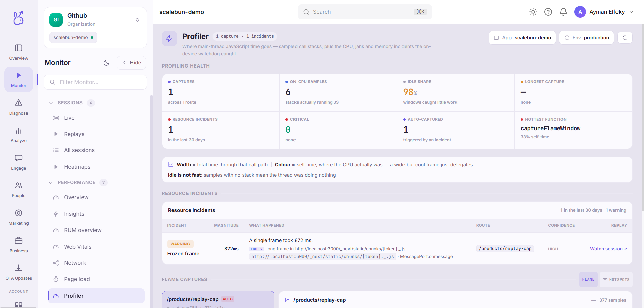Open the Engage section

[x=19, y=162]
